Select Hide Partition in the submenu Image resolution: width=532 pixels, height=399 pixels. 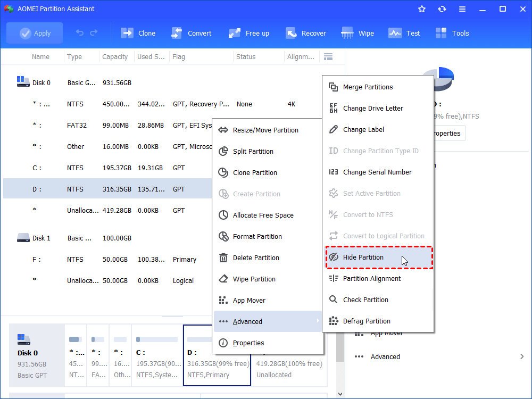pos(378,257)
